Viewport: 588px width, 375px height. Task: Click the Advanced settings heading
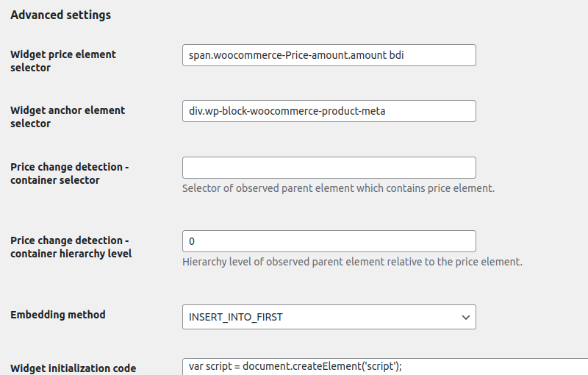61,15
